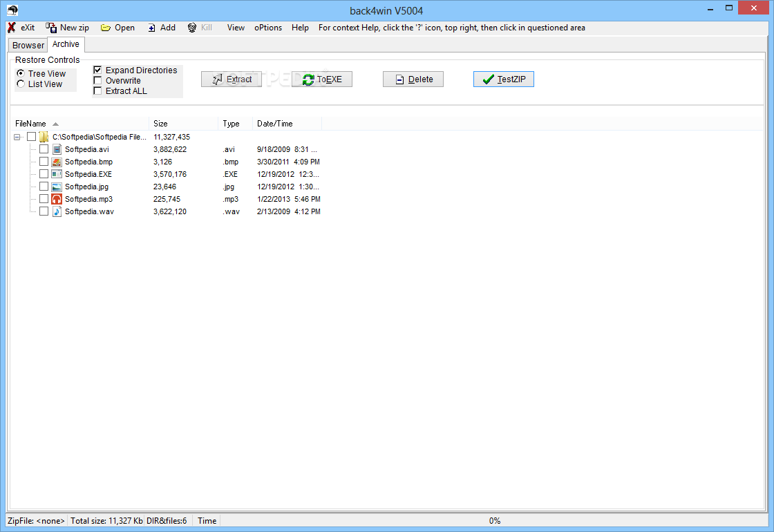Sort by the FileName column header
Viewport: 774px width, 532px height.
79,124
